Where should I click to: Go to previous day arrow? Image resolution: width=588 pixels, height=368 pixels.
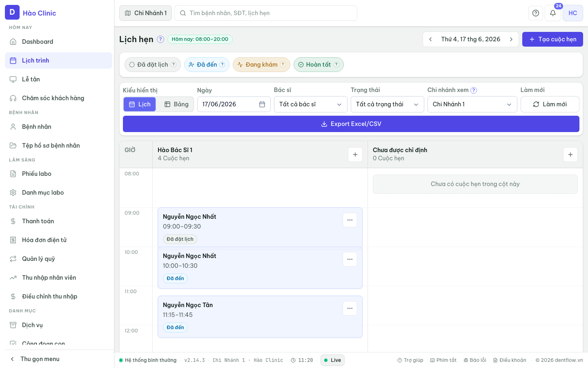pyautogui.click(x=430, y=39)
